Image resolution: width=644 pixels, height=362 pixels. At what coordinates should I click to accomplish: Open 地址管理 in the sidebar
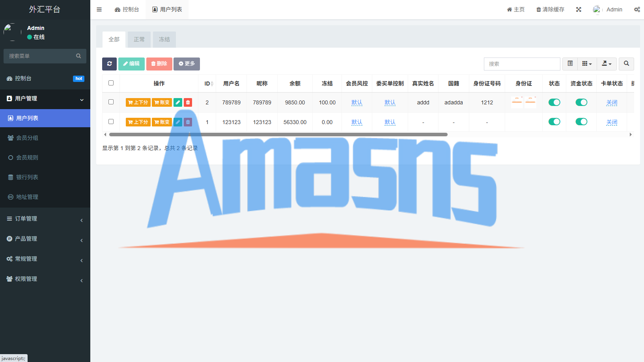(45, 197)
